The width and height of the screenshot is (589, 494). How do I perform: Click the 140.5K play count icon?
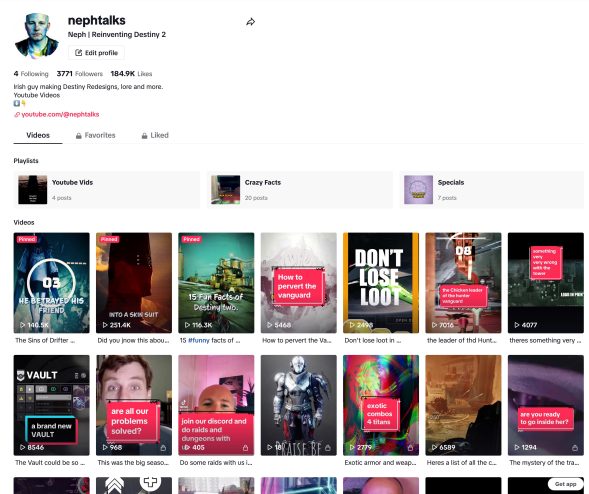[23, 325]
